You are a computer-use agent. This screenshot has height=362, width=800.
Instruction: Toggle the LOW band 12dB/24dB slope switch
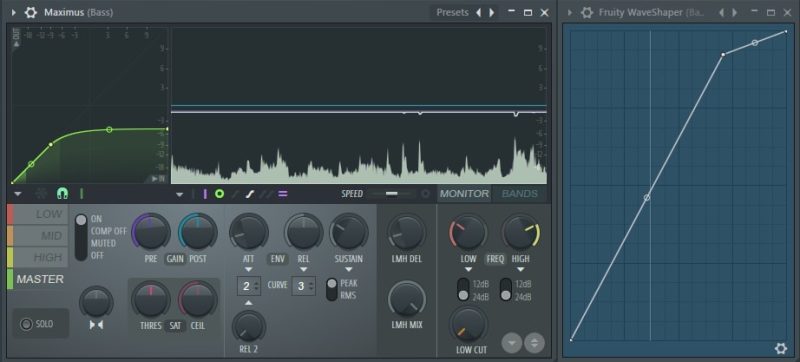pos(463,290)
